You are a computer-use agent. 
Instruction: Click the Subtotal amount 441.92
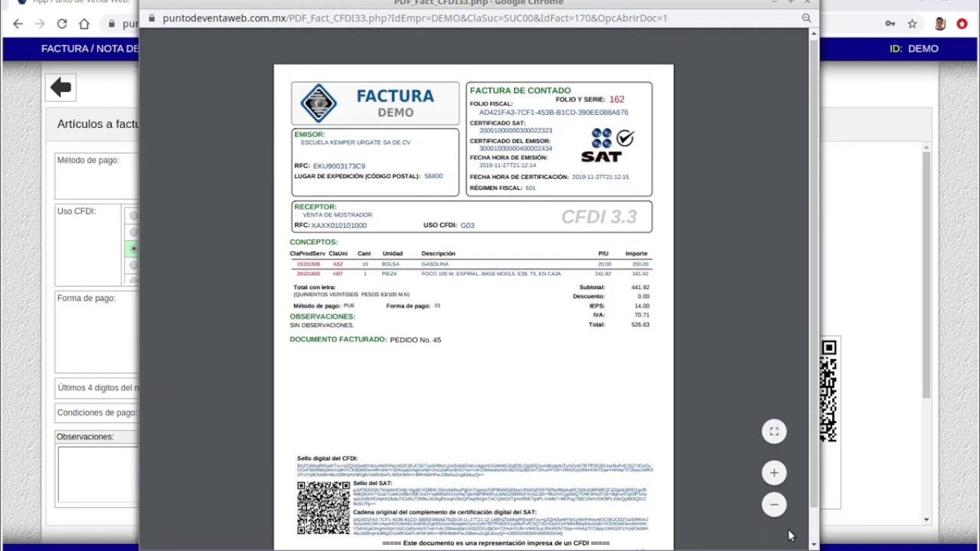tap(640, 287)
